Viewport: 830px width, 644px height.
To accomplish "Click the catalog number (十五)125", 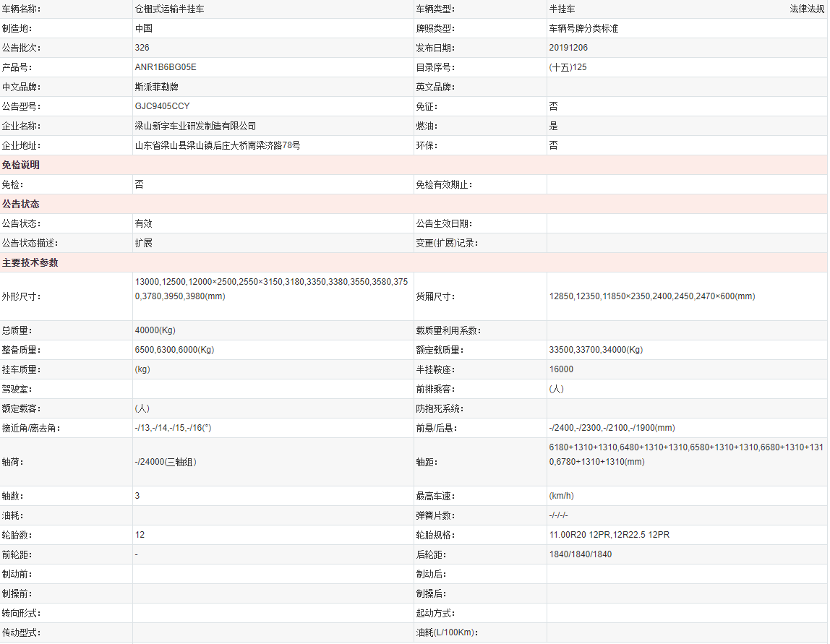I will 568,67.
